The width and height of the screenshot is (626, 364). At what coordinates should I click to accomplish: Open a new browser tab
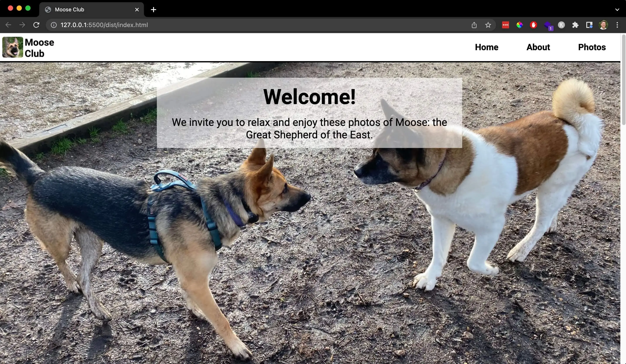click(153, 9)
